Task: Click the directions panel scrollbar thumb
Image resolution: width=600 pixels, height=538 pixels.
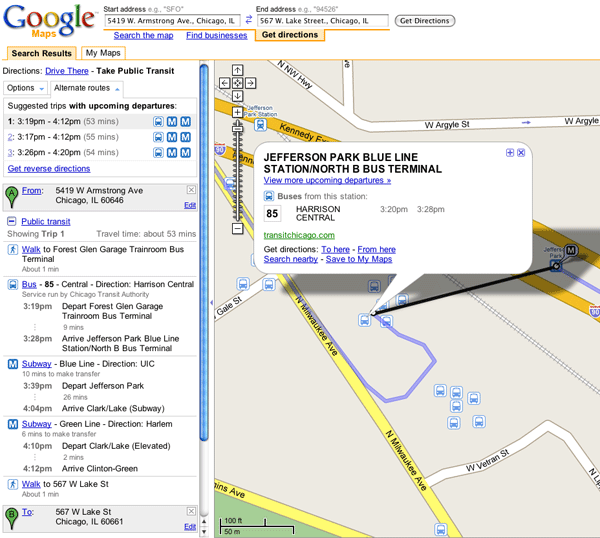Action: pos(204,253)
